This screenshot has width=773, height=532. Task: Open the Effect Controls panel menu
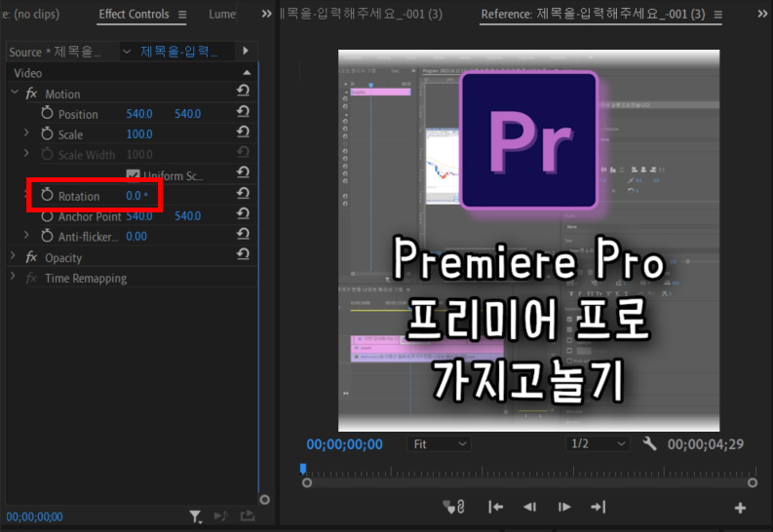pos(182,15)
